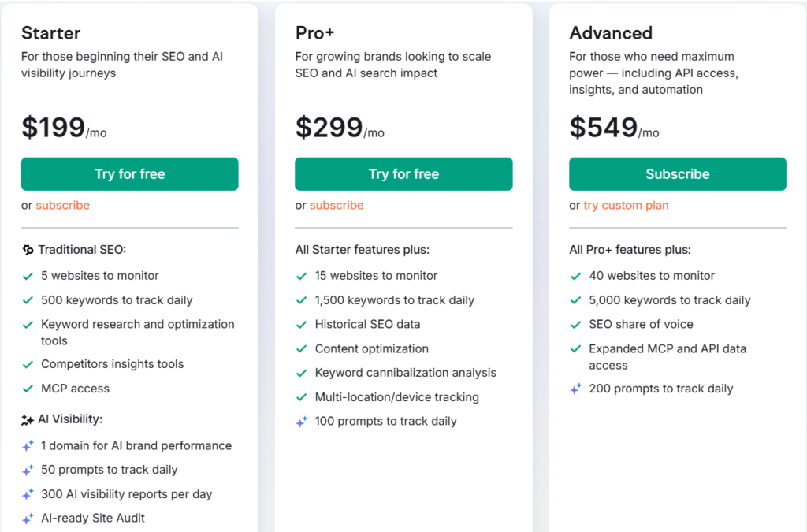Click sparkle icon beside 50 prompts to track daily
Viewport: 807px width, 532px height.
pos(28,470)
